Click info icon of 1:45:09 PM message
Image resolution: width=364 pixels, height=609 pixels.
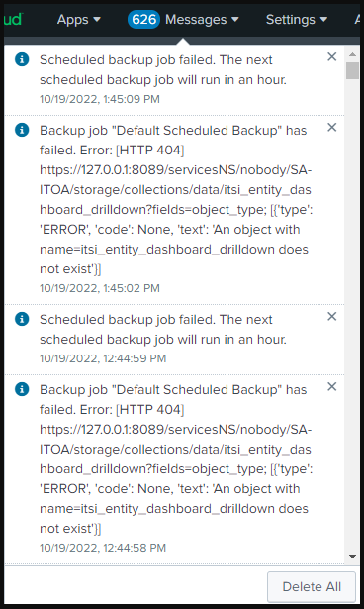click(x=22, y=59)
